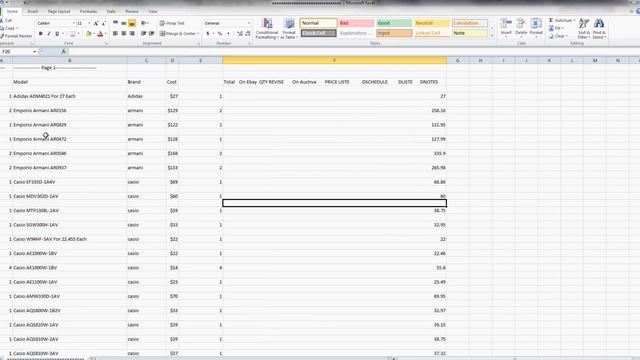Apply the Borders button
This screenshot has width=640, height=360.
pos(72,33)
